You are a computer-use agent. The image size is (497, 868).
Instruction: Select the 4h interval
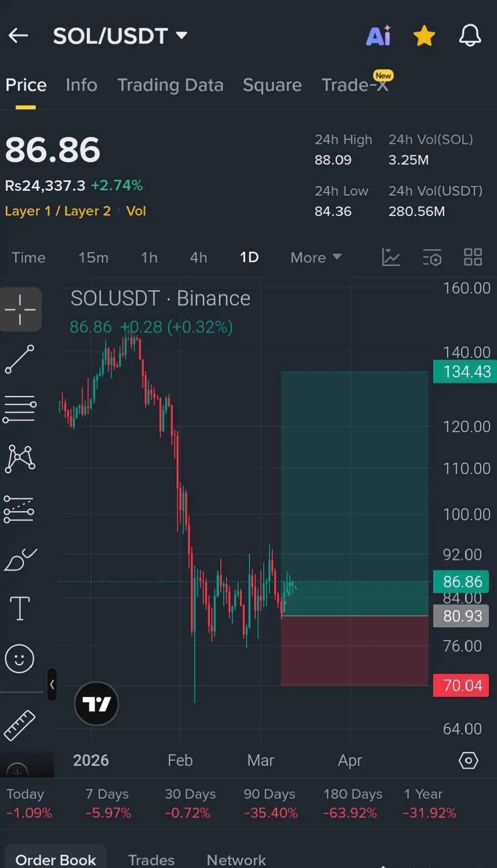pos(198,258)
